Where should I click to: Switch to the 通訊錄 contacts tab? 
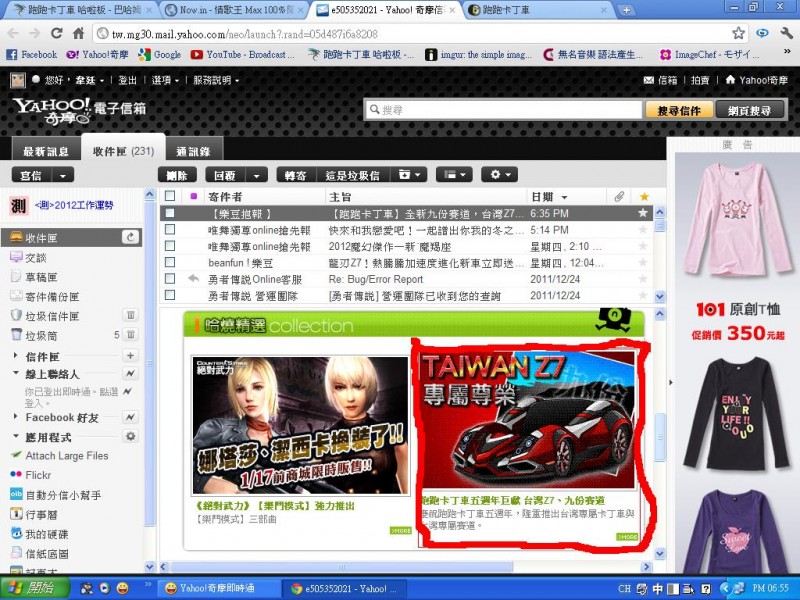pos(192,151)
